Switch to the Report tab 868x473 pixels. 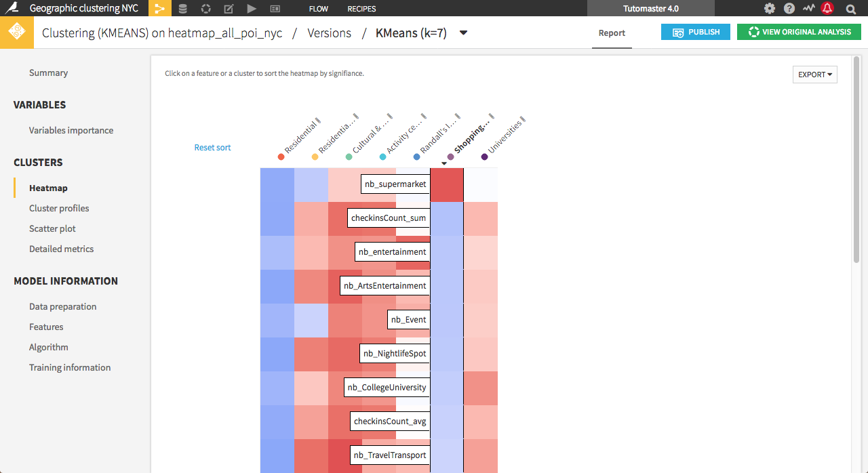[611, 33]
